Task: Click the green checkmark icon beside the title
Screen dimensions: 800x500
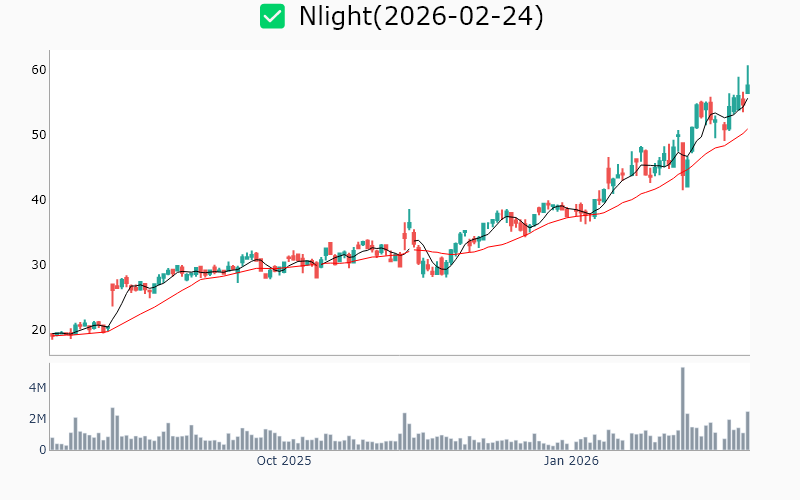Action: [272, 16]
